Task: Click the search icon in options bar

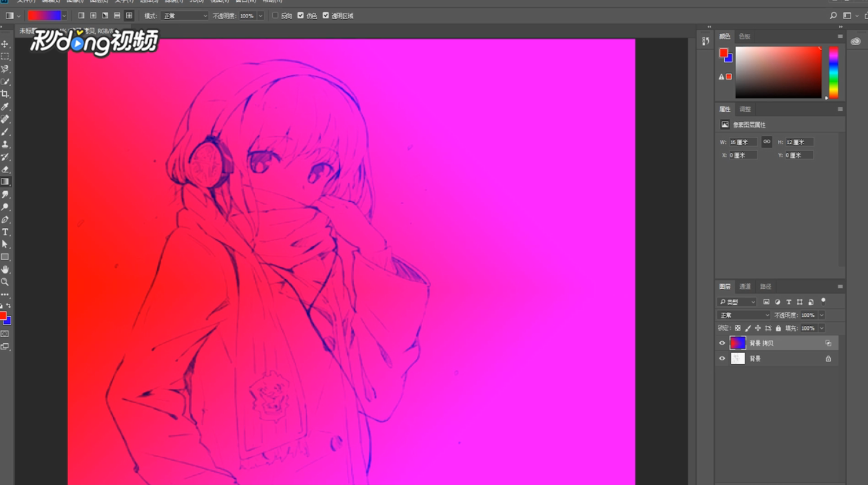Action: (x=833, y=16)
